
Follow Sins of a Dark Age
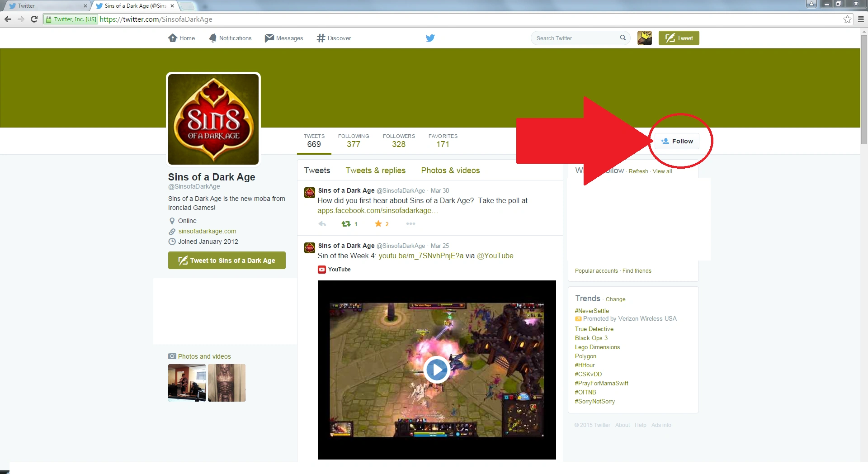677,141
